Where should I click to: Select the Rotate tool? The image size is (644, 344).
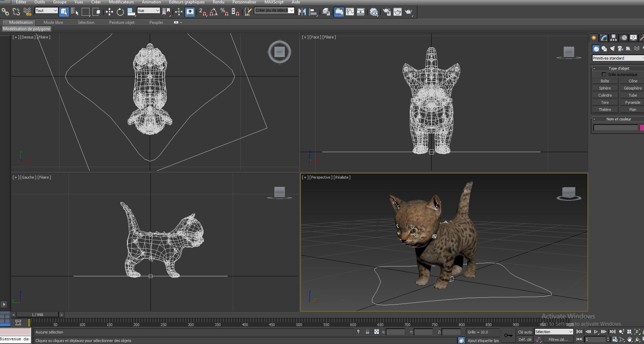coord(120,12)
